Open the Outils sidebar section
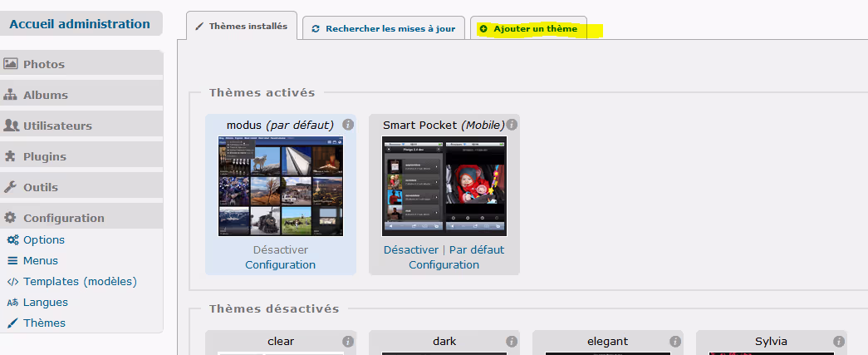 click(x=81, y=187)
